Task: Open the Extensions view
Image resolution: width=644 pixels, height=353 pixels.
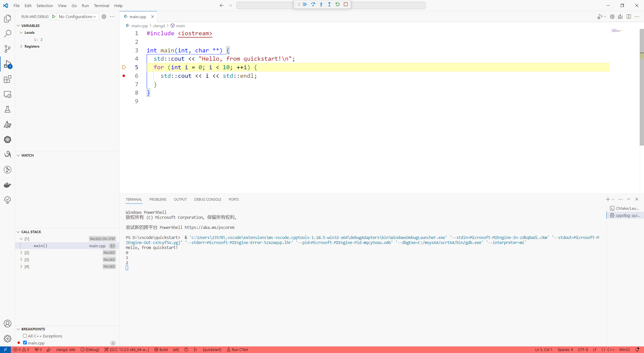Action: [8, 79]
